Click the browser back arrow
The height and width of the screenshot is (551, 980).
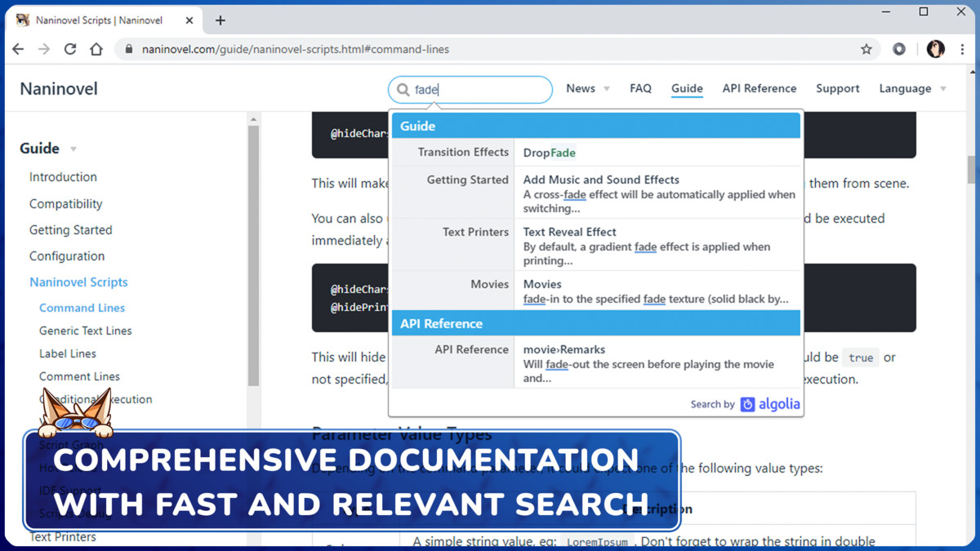point(18,49)
